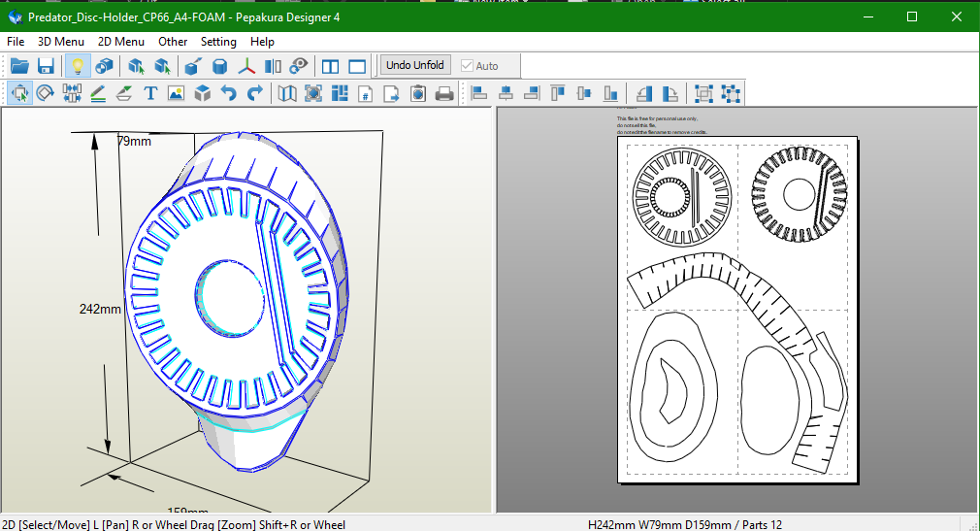Select the Text input T tool
This screenshot has width=980, height=531.
[150, 93]
